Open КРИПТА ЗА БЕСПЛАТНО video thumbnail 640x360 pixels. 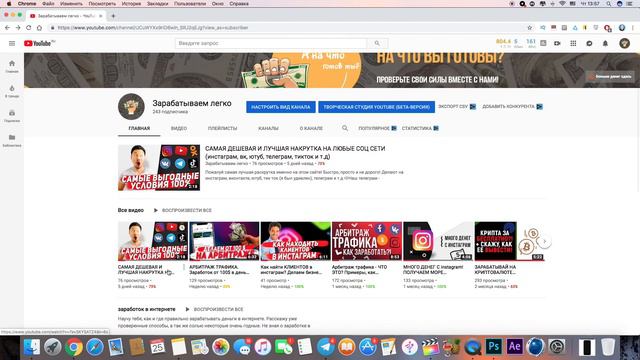point(509,241)
